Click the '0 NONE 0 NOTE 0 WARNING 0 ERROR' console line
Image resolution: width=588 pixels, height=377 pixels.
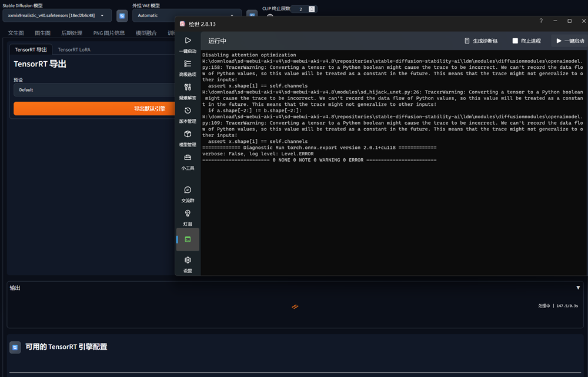tap(319, 160)
